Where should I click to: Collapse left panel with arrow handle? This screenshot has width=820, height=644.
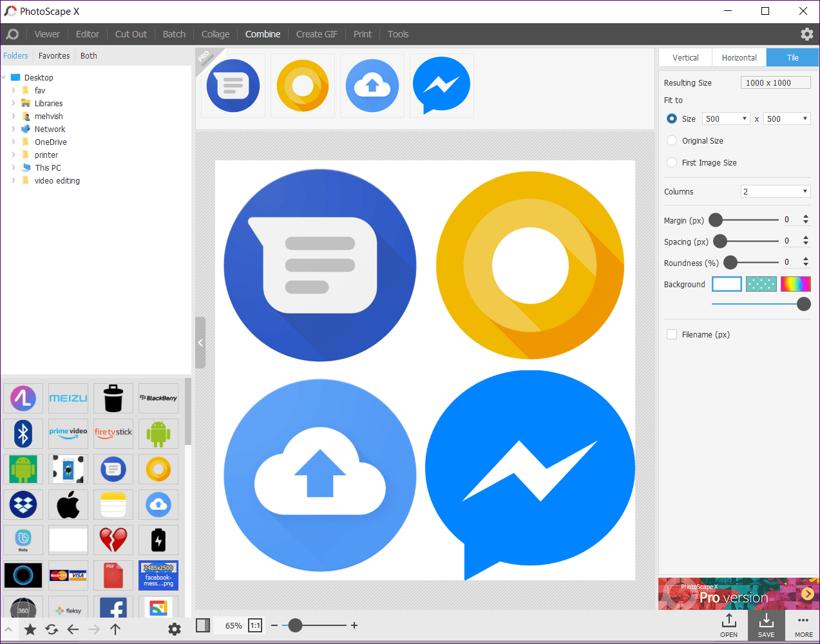click(x=200, y=343)
